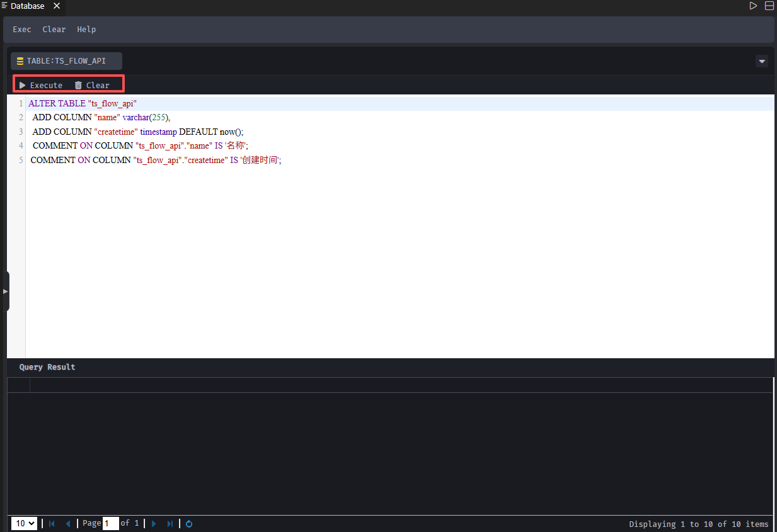This screenshot has width=777, height=532.
Task: Expand the tab list dropdown arrow
Action: click(x=762, y=61)
